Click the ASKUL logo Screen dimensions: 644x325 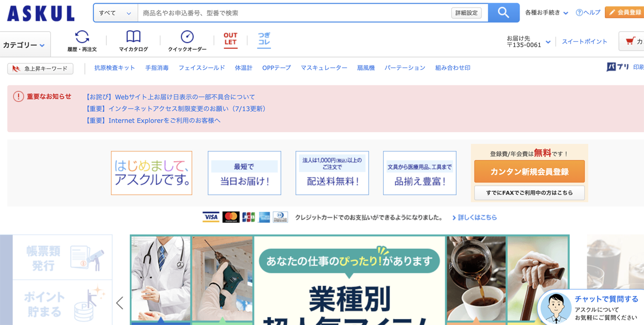(41, 13)
